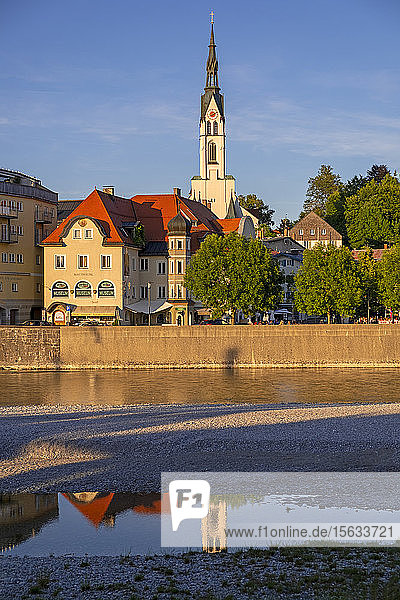Select the round shop sign at building entrance
The width and height of the screenshot is (400, 600).
click(59, 317)
